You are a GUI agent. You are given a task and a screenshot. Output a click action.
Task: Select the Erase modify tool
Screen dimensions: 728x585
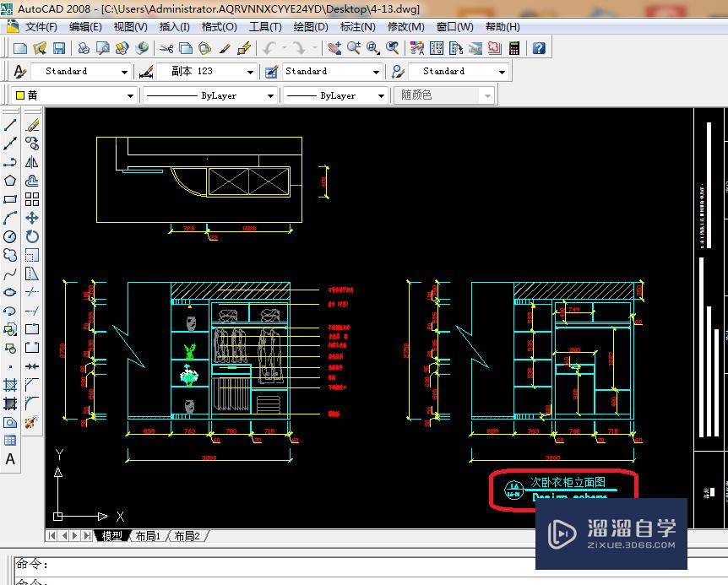32,125
